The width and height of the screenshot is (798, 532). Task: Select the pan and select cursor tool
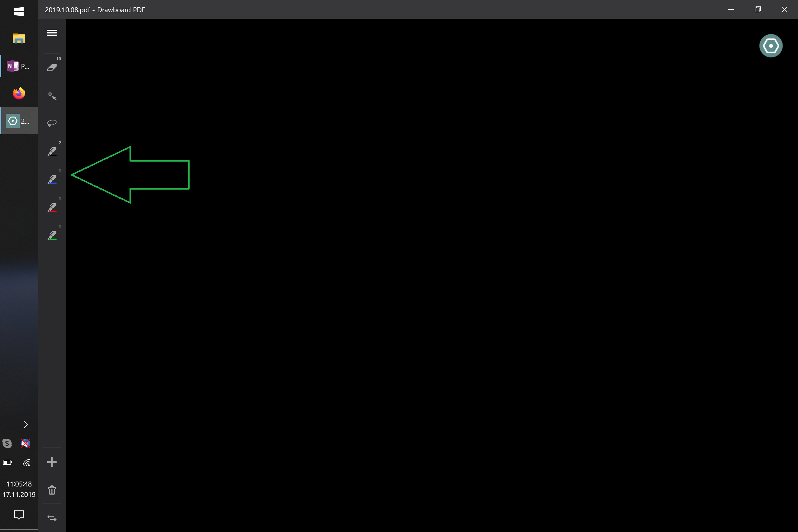tap(52, 96)
